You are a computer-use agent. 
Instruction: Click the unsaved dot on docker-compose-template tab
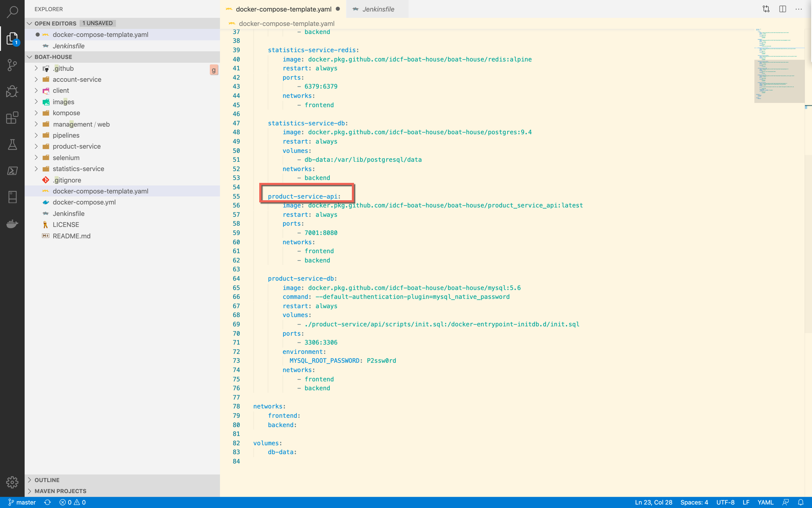[338, 9]
